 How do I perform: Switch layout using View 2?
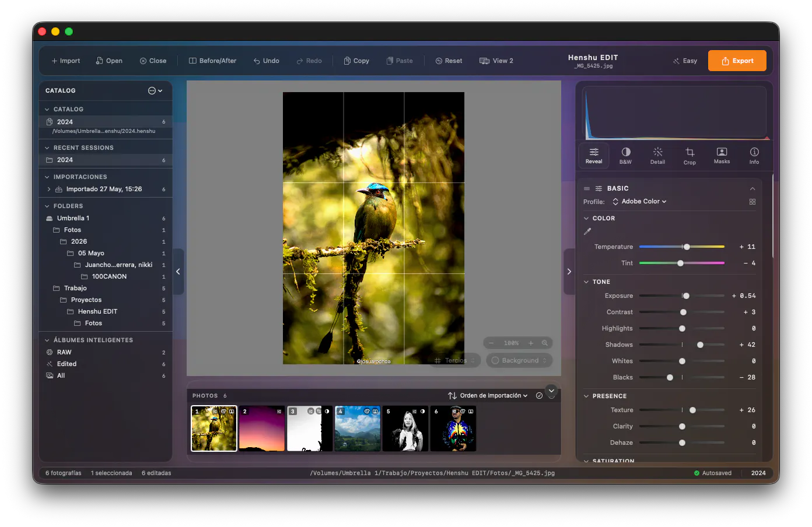496,61
